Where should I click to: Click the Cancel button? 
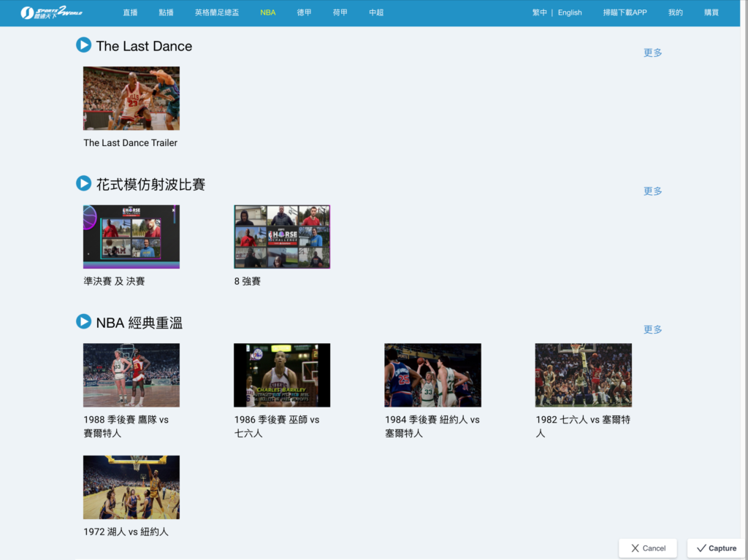tap(648, 548)
